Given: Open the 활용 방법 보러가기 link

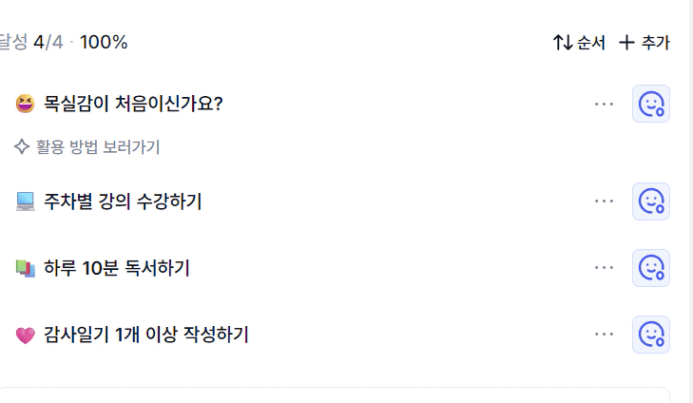Looking at the screenshot, I should point(98,147).
